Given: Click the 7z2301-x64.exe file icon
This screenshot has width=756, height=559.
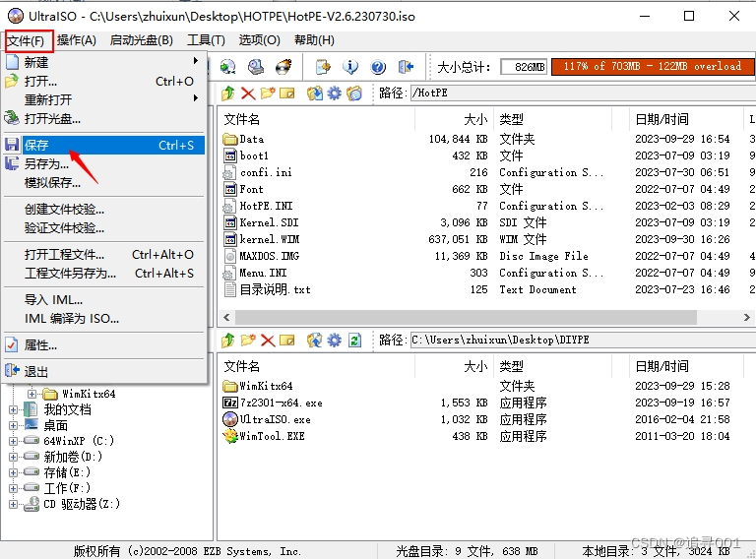Looking at the screenshot, I should click(230, 403).
